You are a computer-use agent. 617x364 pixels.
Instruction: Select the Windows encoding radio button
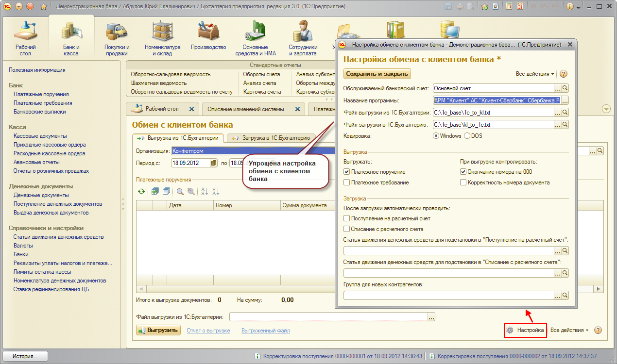tap(436, 136)
